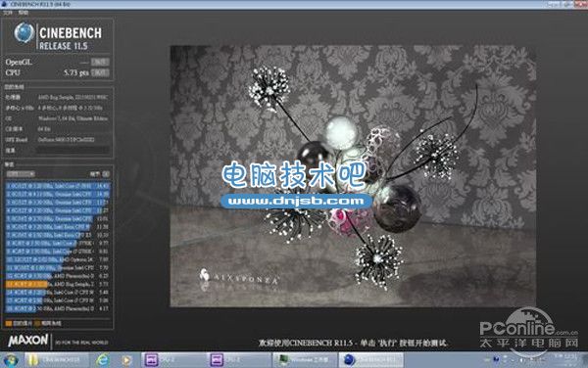Click the CPU score 5.73 pts
Image resolution: width=588 pixels, height=368 pixels.
[76, 72]
